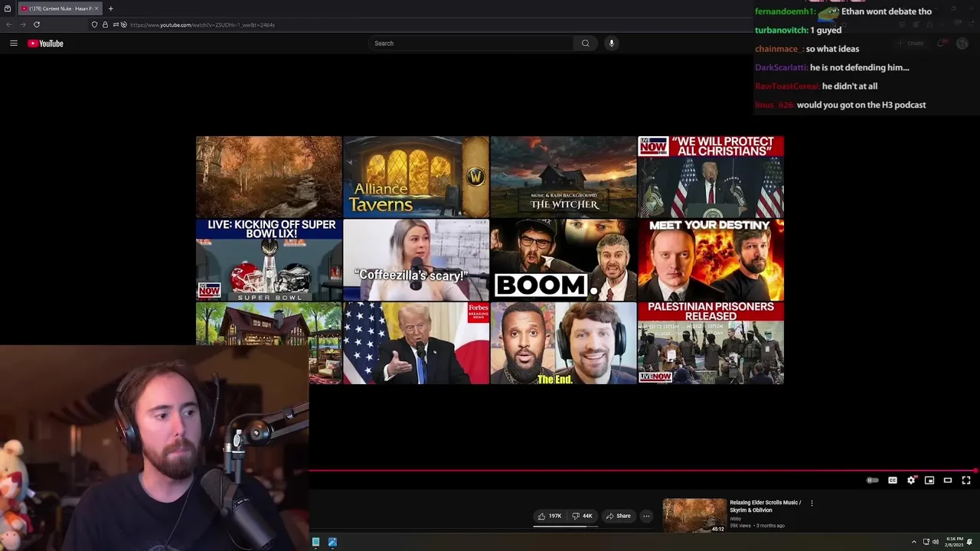Open network status tray icon
The image size is (980, 551).
click(926, 542)
